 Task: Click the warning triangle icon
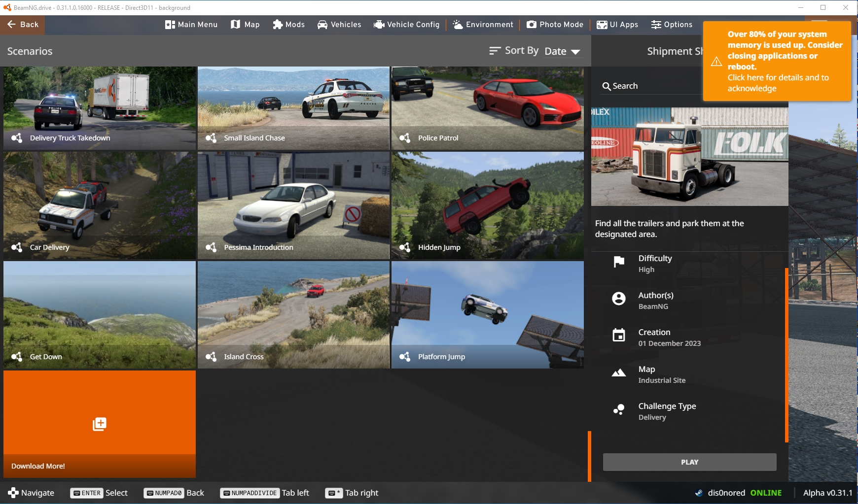tap(716, 62)
